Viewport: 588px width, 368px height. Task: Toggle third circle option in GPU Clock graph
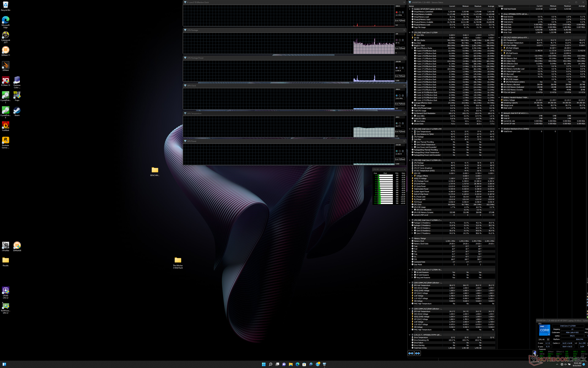(403, 95)
